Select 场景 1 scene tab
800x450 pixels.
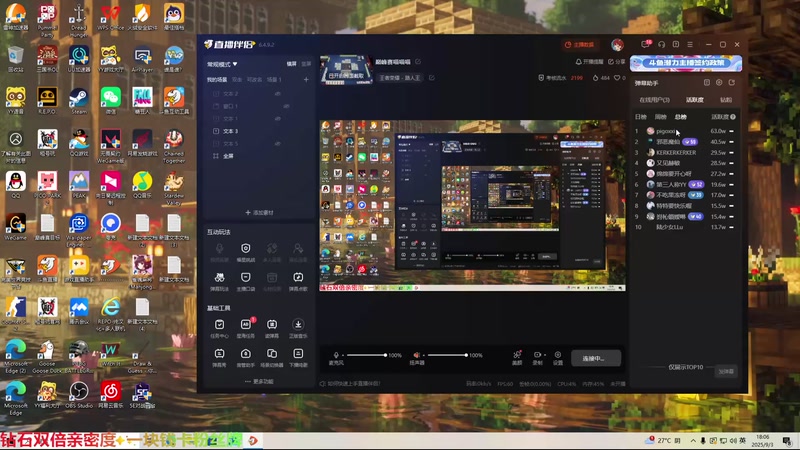pyautogui.click(x=274, y=80)
